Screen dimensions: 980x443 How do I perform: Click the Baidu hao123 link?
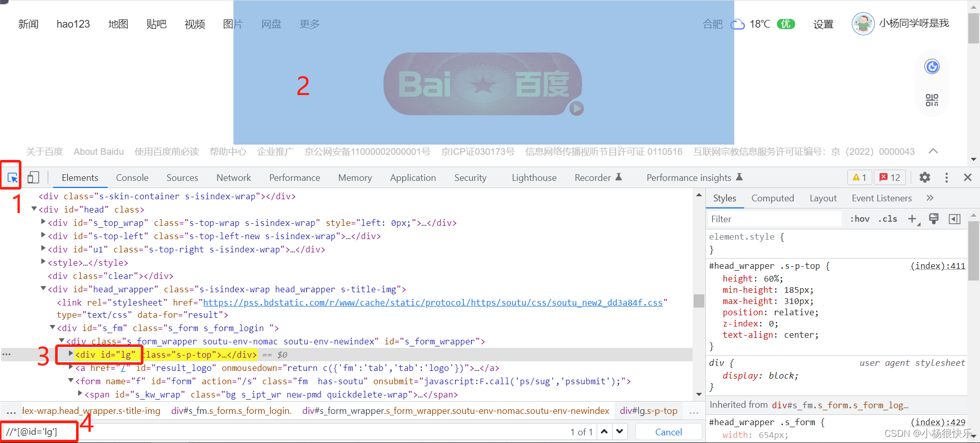(73, 24)
